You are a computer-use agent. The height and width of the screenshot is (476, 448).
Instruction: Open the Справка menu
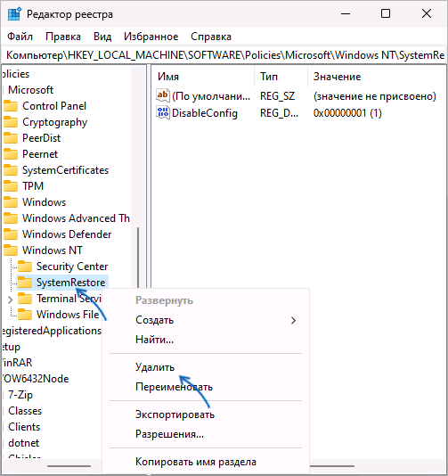pyautogui.click(x=211, y=37)
